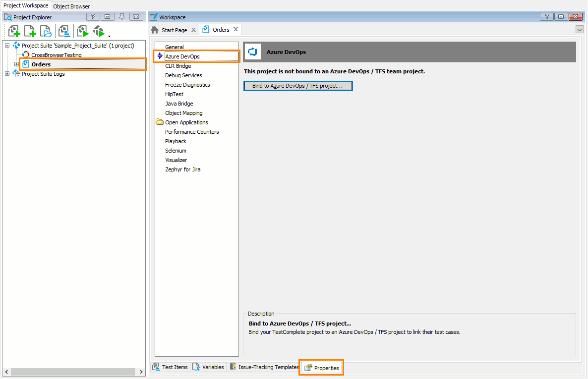
Task: Click the Issue-Tracking Templates tab icon
Action: (x=233, y=367)
